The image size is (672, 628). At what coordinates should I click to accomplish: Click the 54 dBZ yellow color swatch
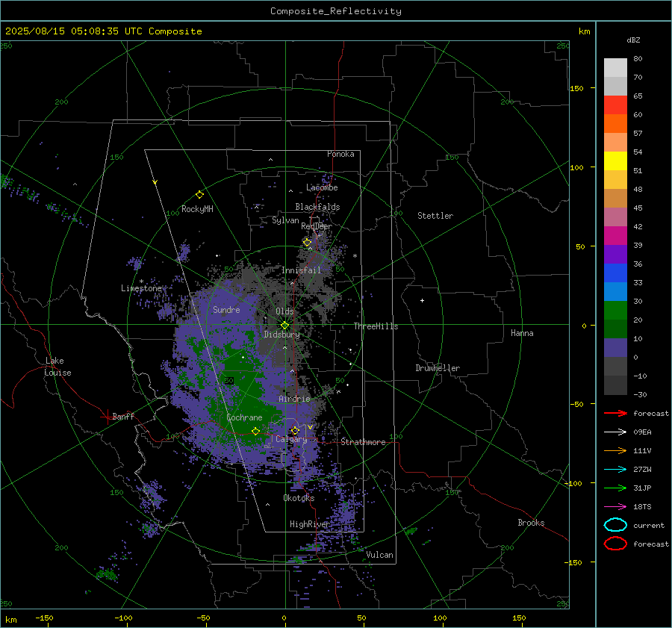615,161
